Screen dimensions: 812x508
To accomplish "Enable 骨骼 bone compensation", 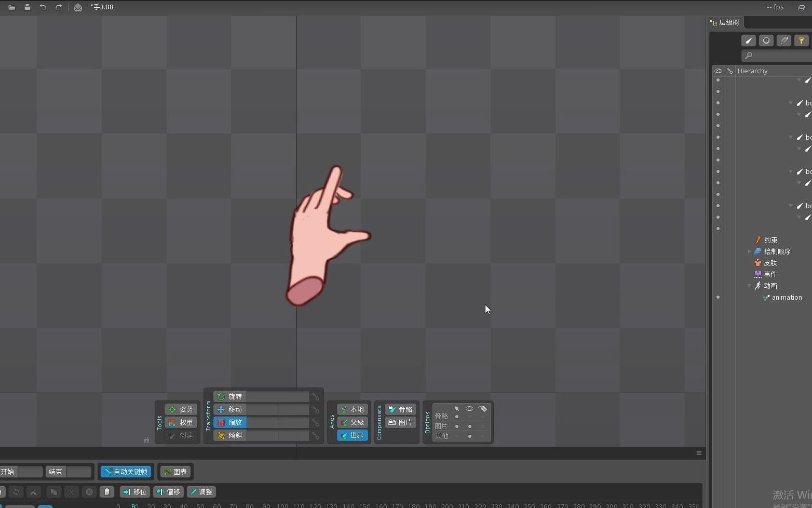I will pyautogui.click(x=400, y=409).
